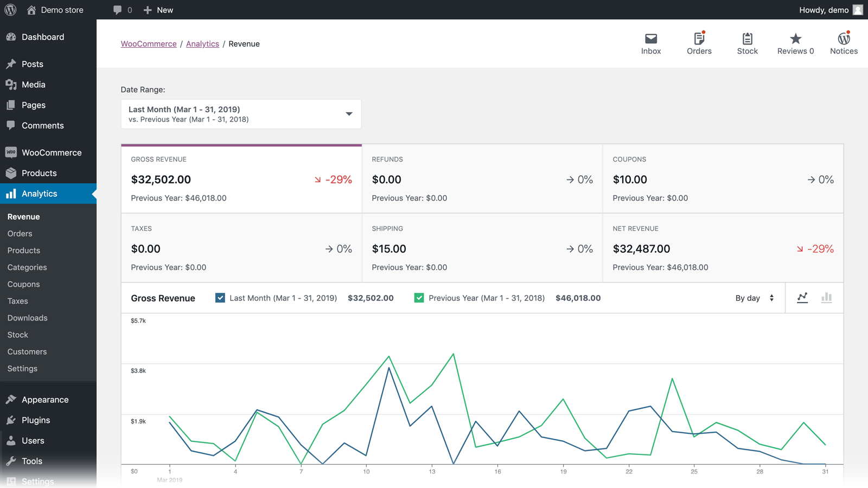Click the WooCommerce icon in the sidebar
This screenshot has width=868, height=488.
[11, 152]
